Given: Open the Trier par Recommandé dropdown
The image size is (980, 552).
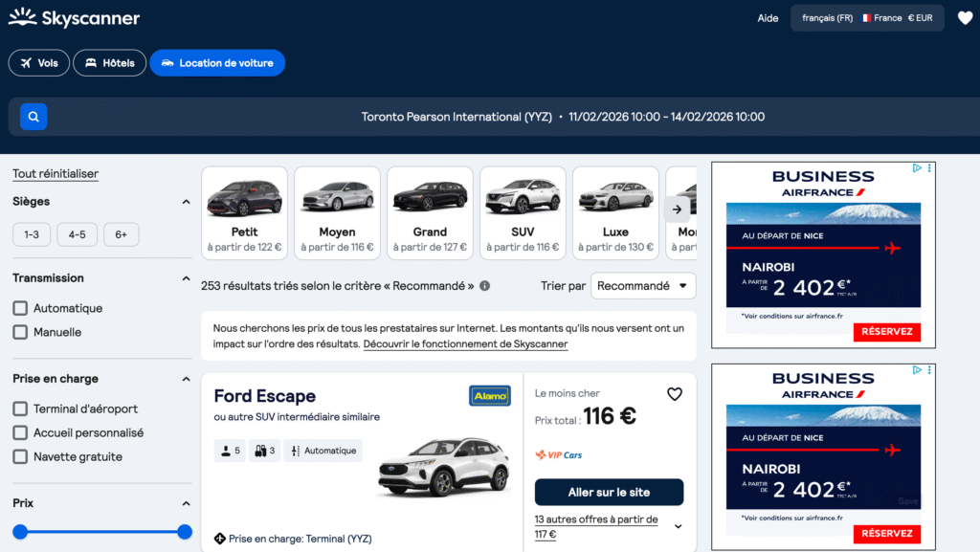Looking at the screenshot, I should (643, 286).
